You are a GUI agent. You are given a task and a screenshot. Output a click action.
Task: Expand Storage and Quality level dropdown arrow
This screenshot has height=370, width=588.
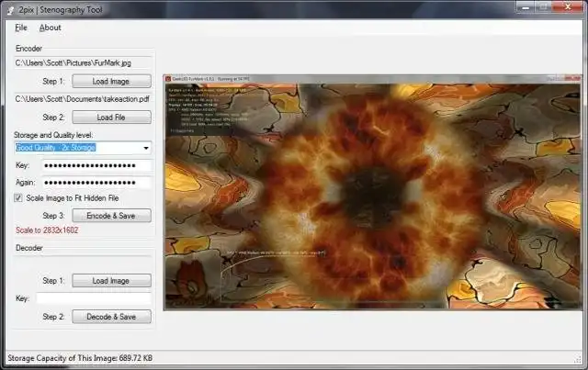pos(146,148)
